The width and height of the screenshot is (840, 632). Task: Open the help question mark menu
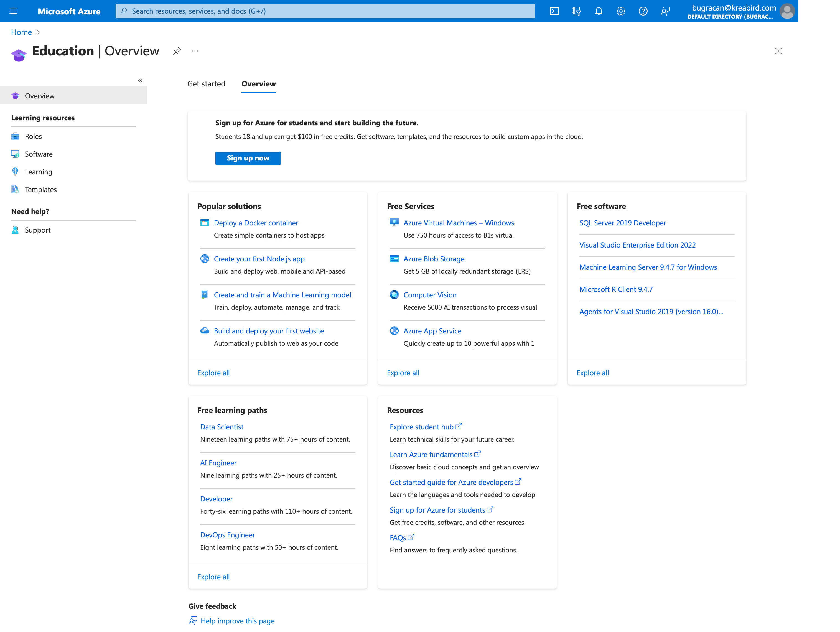coord(643,11)
